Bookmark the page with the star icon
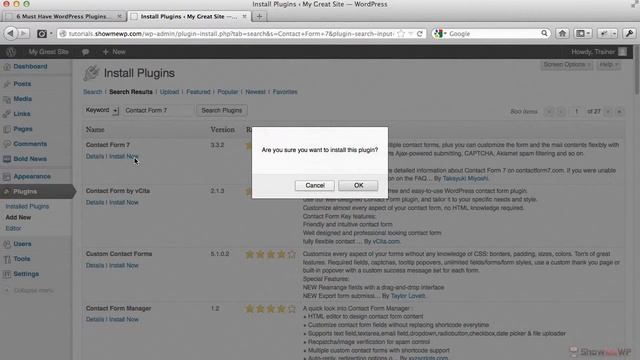 [x=401, y=33]
